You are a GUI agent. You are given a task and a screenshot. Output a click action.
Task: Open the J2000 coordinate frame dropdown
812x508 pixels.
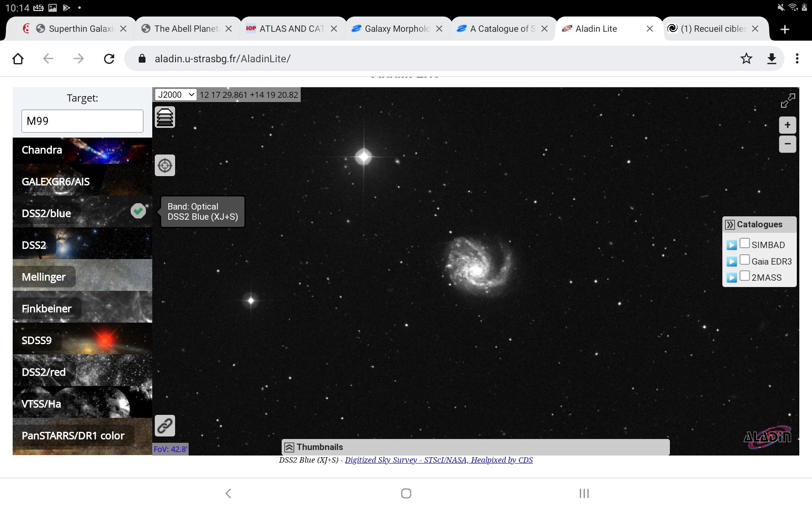pos(176,95)
